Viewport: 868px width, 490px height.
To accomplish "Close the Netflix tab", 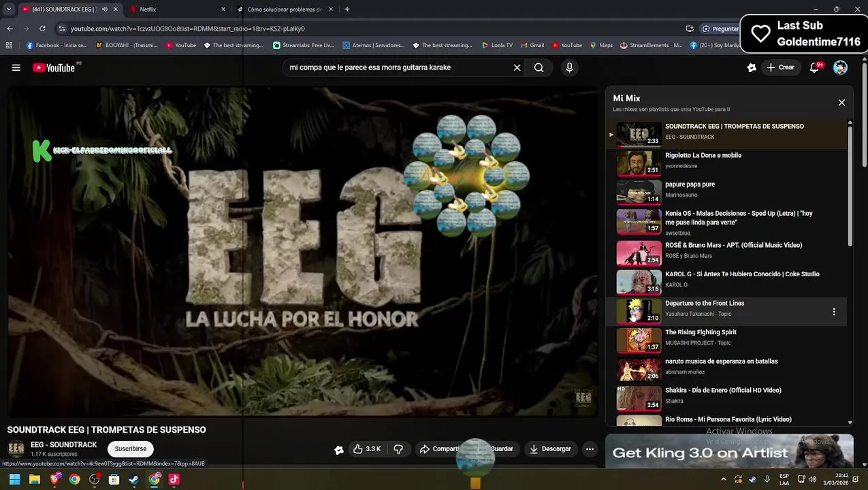I will [x=223, y=10].
